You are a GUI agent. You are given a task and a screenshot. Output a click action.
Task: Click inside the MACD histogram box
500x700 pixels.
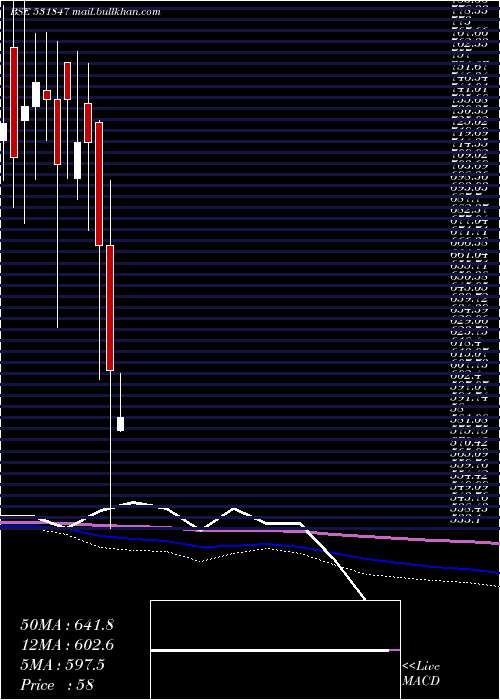coord(275,650)
